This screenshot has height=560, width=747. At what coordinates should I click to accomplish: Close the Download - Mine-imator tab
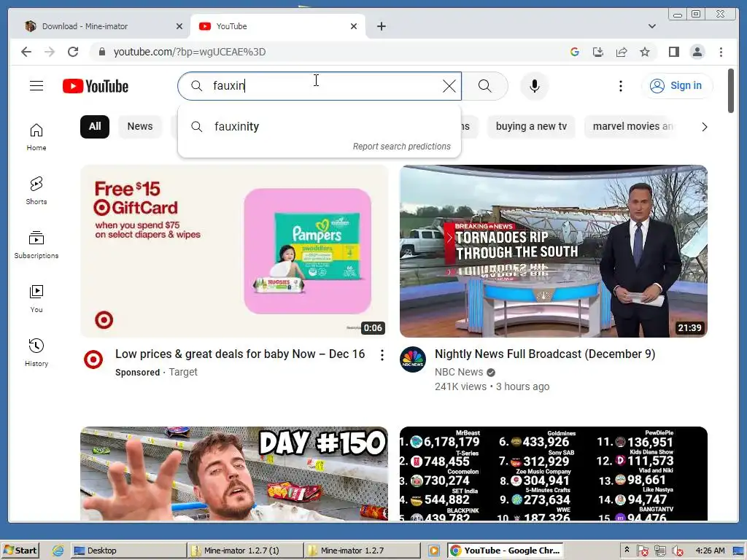click(x=179, y=26)
